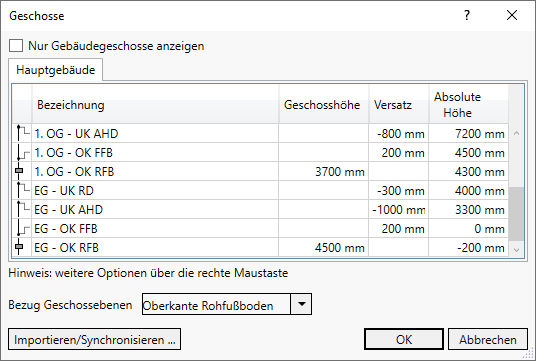Click the Versatz '200 mm' of EG - OK FFB
This screenshot has height=361, width=536.
[399, 229]
